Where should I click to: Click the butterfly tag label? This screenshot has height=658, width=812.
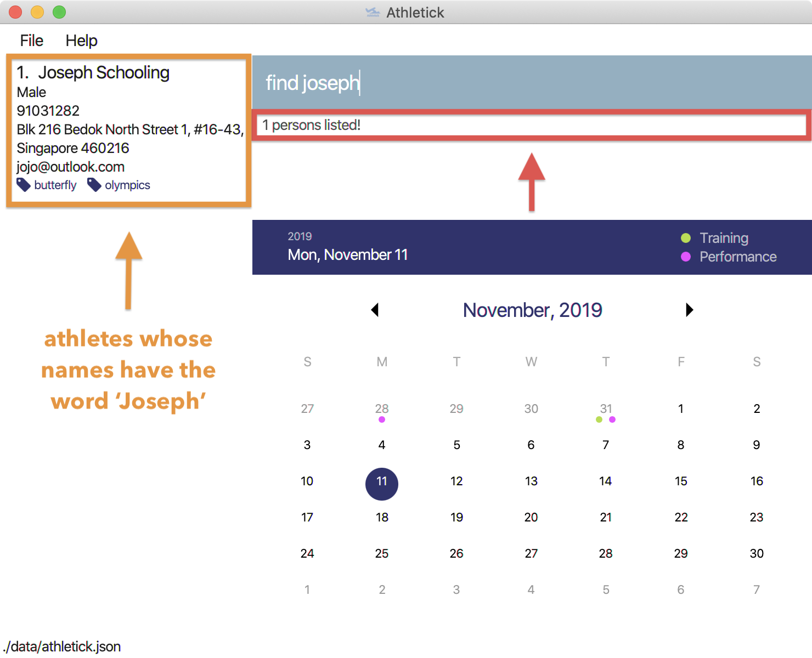(x=55, y=185)
